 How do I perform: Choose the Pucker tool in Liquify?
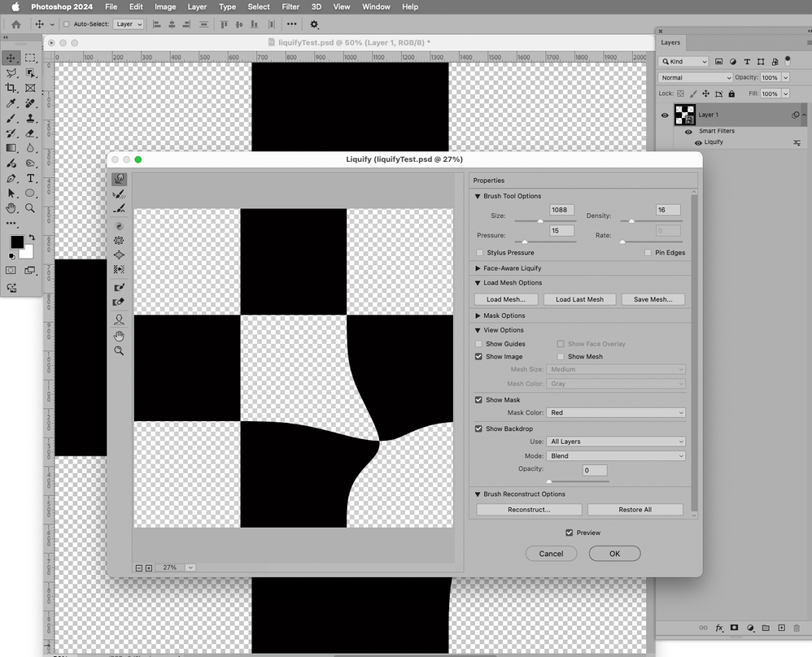pyautogui.click(x=119, y=240)
